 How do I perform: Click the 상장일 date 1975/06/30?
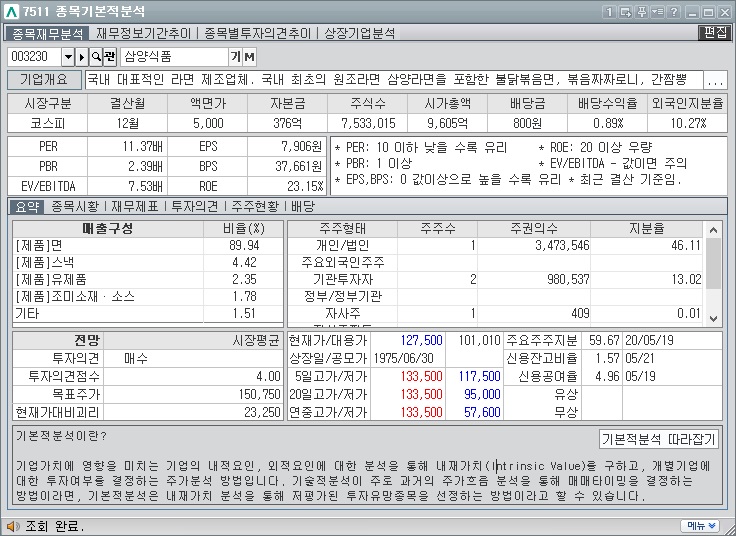tap(403, 359)
